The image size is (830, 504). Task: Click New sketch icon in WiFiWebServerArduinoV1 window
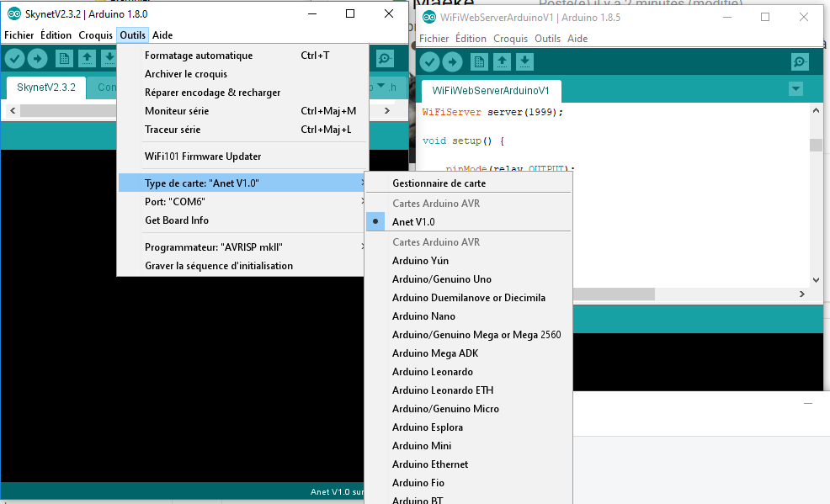[x=479, y=62]
